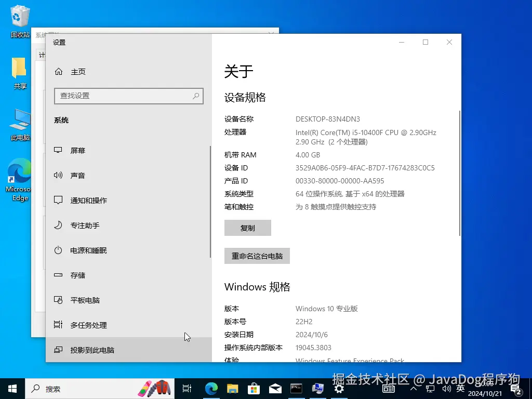Click the device ID value 3529A0B6-05F9-4FAC-B7D7-17674283C0C5
Viewport: 532px width, 399px height.
pos(365,168)
